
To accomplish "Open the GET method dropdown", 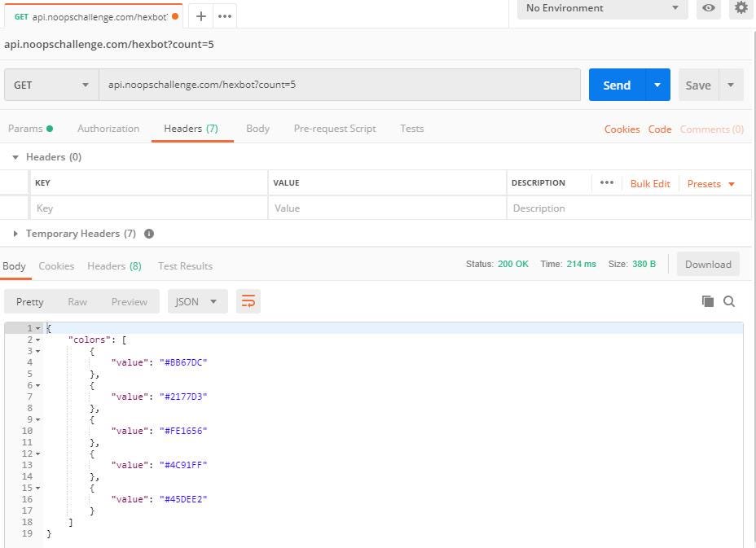I will click(51, 85).
